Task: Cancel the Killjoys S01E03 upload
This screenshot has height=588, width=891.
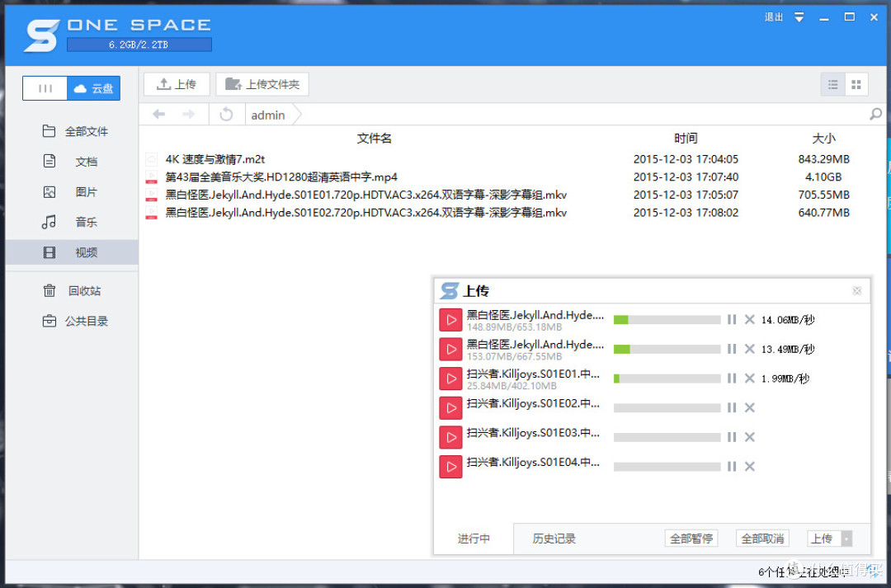Action: 749,437
